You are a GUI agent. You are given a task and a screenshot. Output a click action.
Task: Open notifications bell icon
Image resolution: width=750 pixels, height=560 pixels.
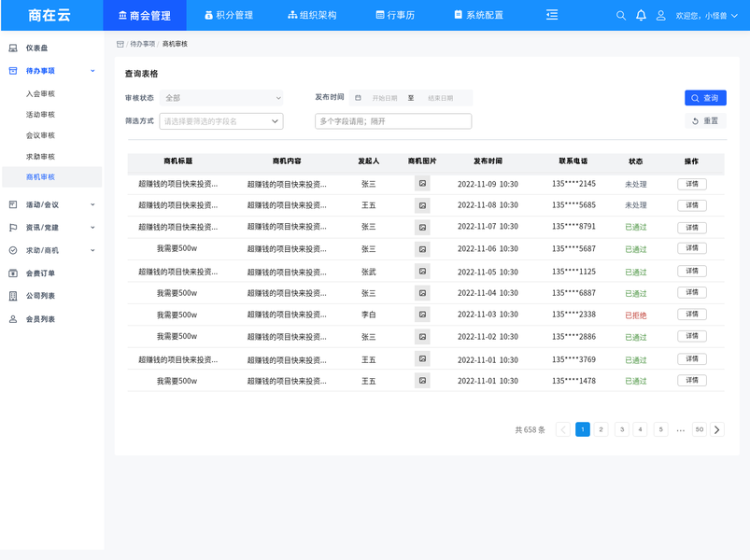[641, 16]
